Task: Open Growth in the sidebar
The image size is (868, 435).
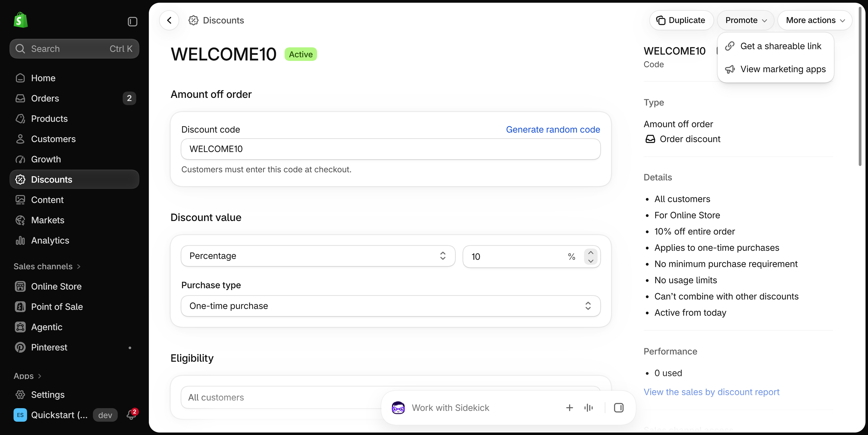Action: click(x=74, y=159)
